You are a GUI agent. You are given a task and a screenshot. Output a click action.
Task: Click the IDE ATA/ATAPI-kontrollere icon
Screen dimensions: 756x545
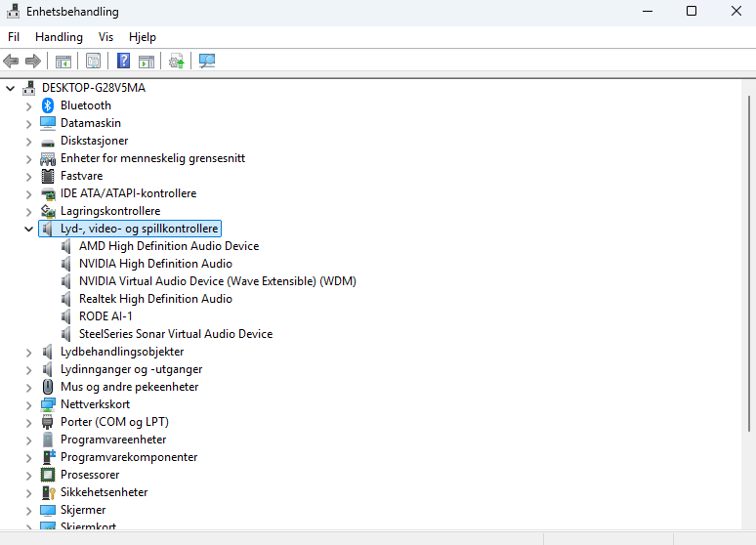point(48,194)
